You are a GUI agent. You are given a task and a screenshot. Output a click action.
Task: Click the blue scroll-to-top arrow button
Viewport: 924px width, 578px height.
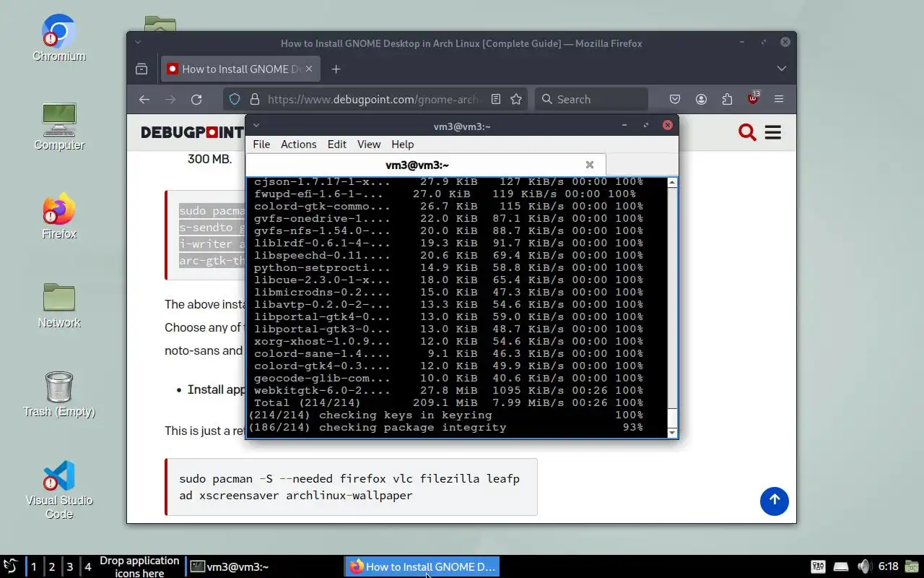click(774, 500)
